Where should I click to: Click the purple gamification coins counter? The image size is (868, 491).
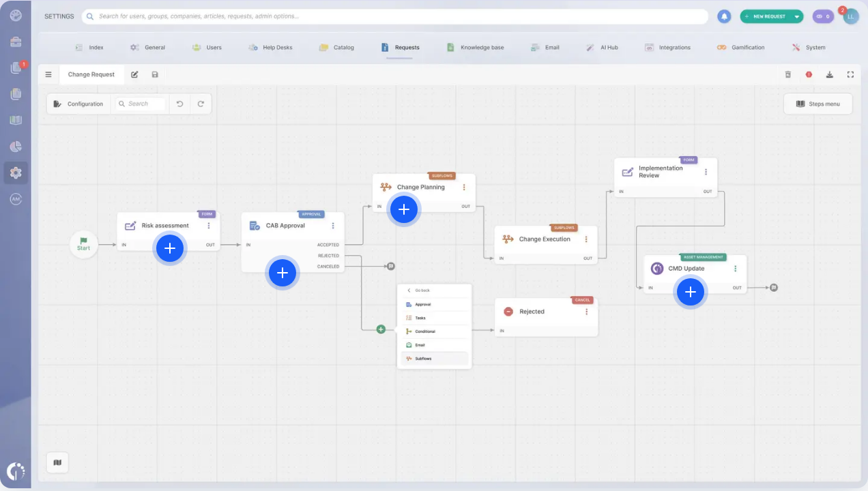pos(823,16)
